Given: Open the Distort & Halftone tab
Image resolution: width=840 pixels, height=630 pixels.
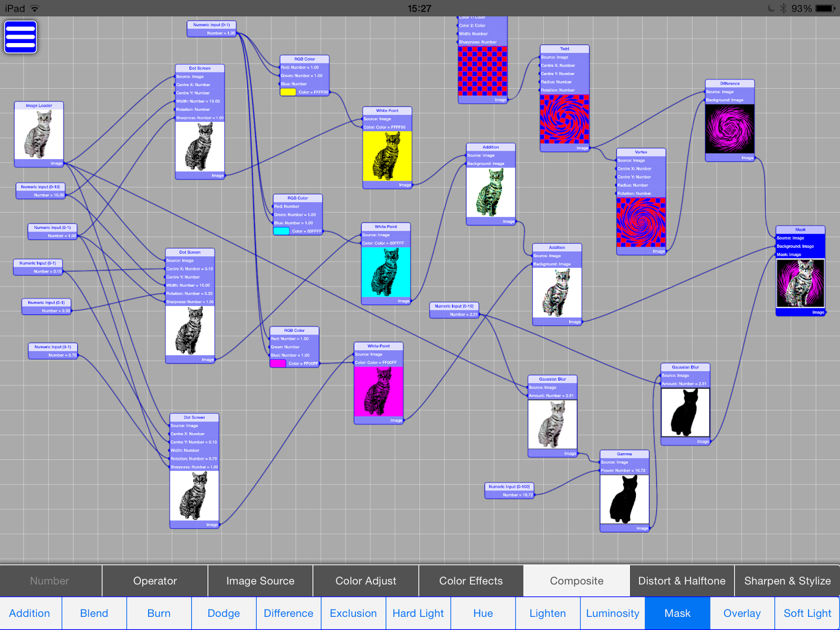Looking at the screenshot, I should pyautogui.click(x=682, y=581).
